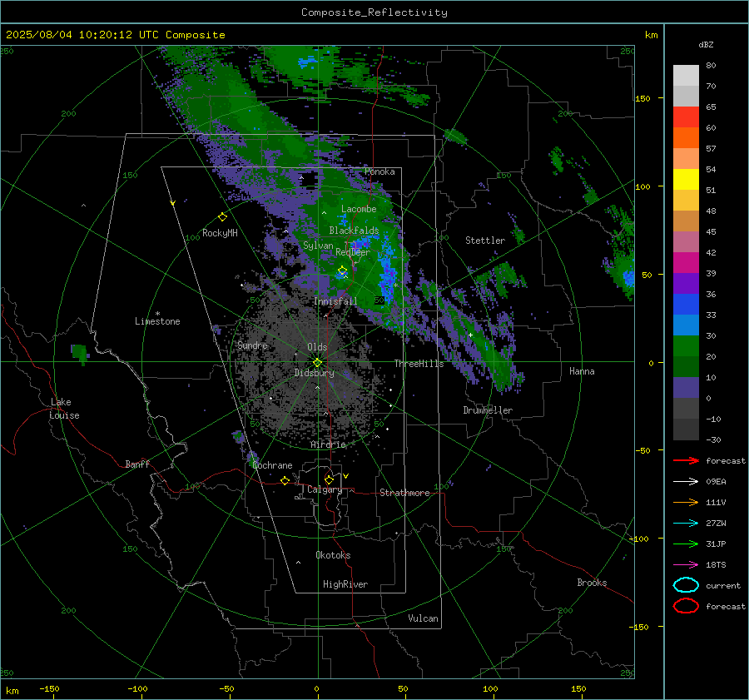Click the Okotoks label

click(x=333, y=555)
